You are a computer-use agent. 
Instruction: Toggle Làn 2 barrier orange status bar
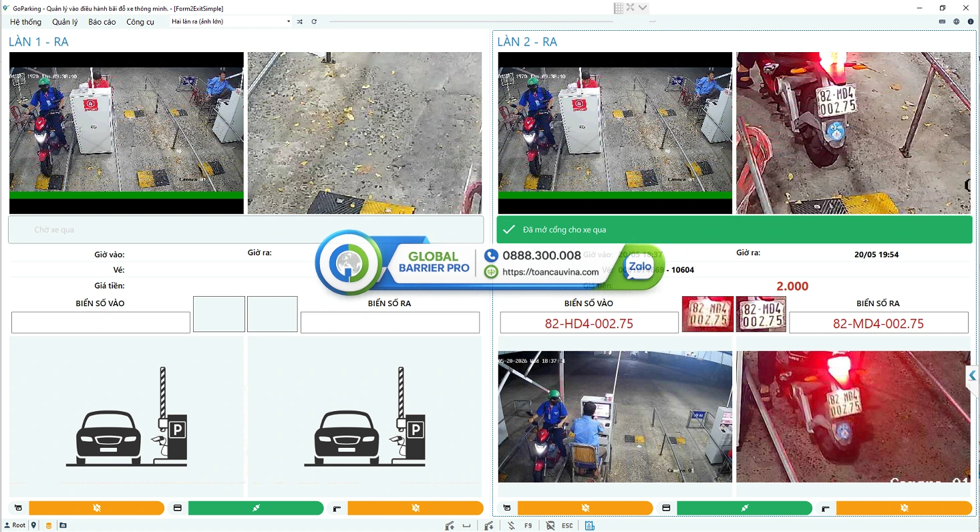[x=904, y=509]
